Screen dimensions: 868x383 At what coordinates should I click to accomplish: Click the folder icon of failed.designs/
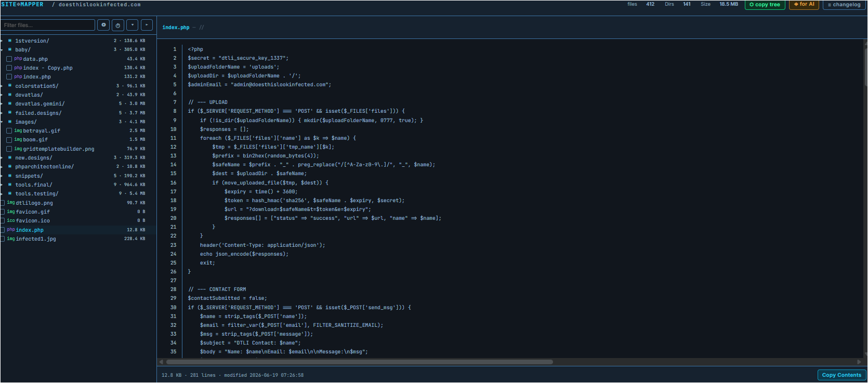pos(10,113)
